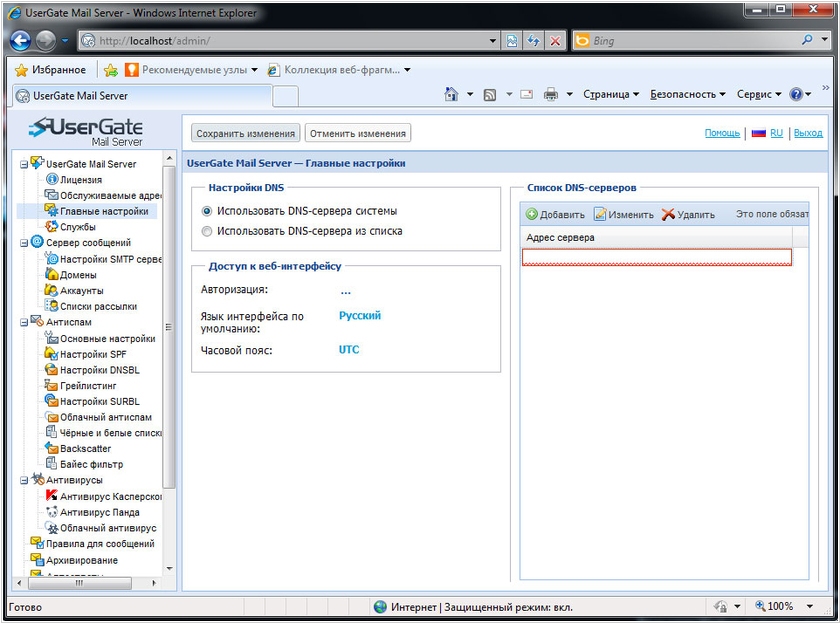The width and height of the screenshot is (840, 623).
Task: Click the sidebar horizontal scrollbar thumb
Action: pyautogui.click(x=79, y=583)
